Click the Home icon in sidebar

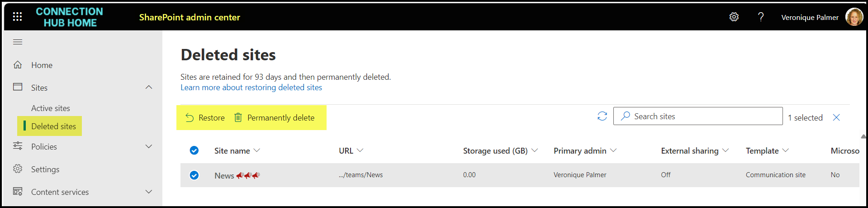pyautogui.click(x=18, y=65)
